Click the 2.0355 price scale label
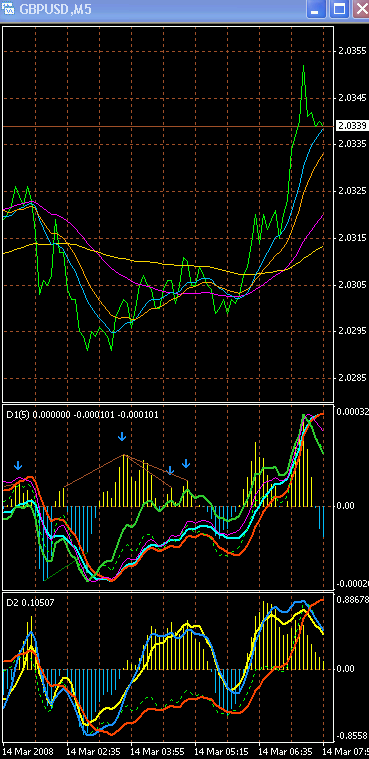Image resolution: width=369 pixels, height=759 pixels. 352,51
